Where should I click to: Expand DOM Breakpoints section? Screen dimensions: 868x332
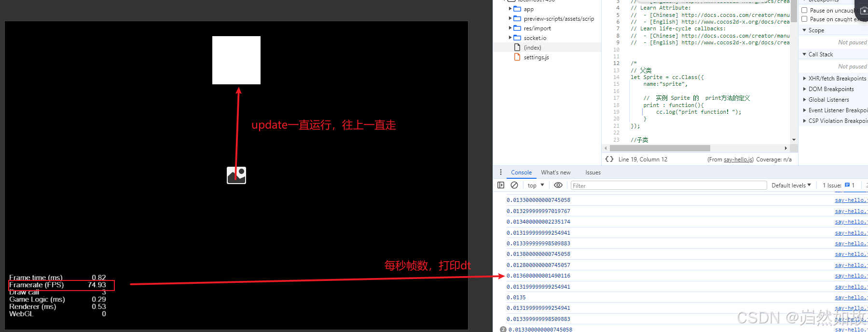pyautogui.click(x=804, y=89)
